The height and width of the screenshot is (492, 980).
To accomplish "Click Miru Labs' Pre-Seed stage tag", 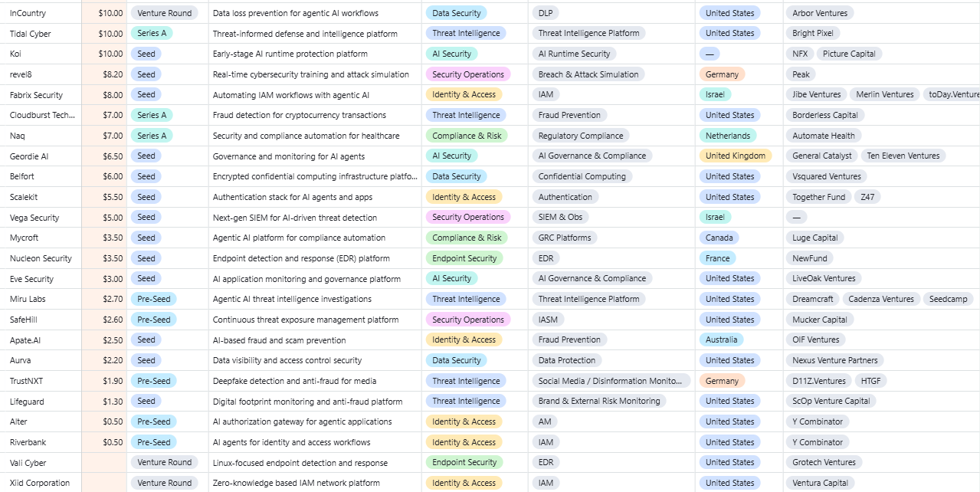I will click(x=154, y=299).
